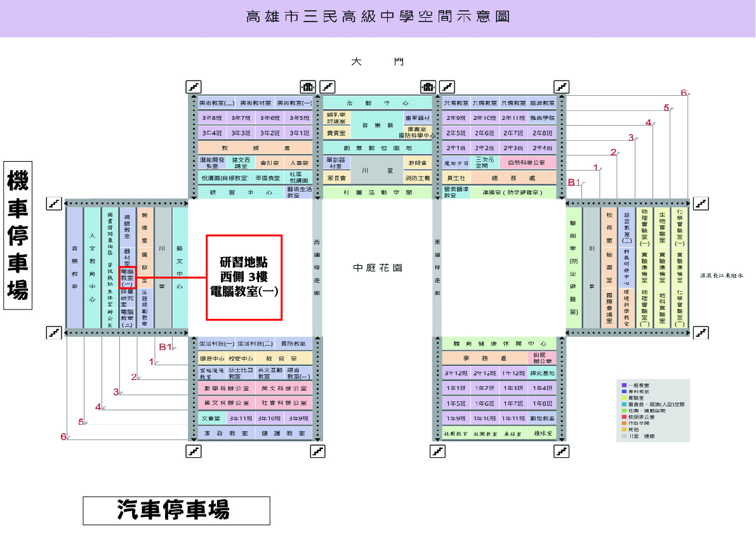
Task: Click the map title 高雄市三民高級中學空間示意圖
Action: 378,17
